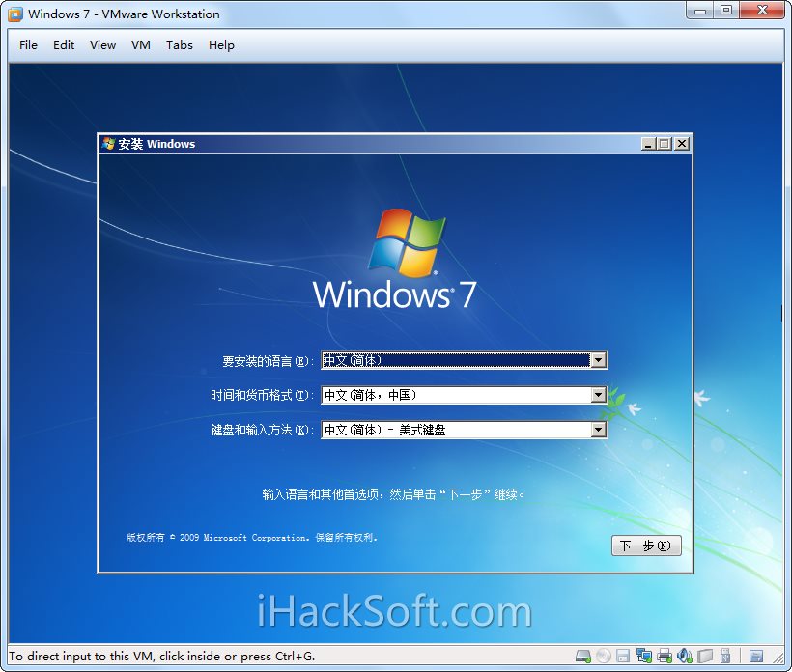Click the sound device status icon
The image size is (792, 672).
[x=686, y=656]
